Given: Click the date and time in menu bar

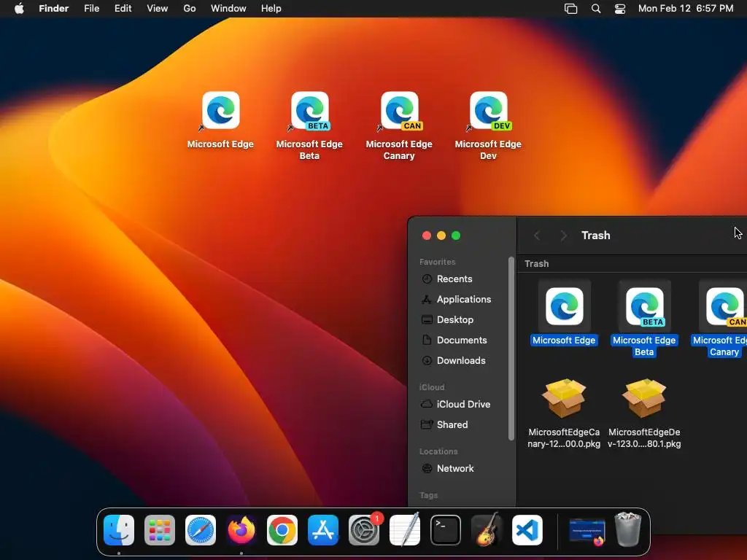Looking at the screenshot, I should (686, 9).
